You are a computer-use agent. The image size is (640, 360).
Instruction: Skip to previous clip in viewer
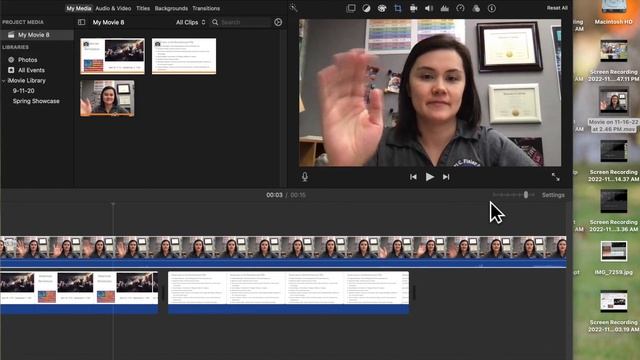coord(413,177)
